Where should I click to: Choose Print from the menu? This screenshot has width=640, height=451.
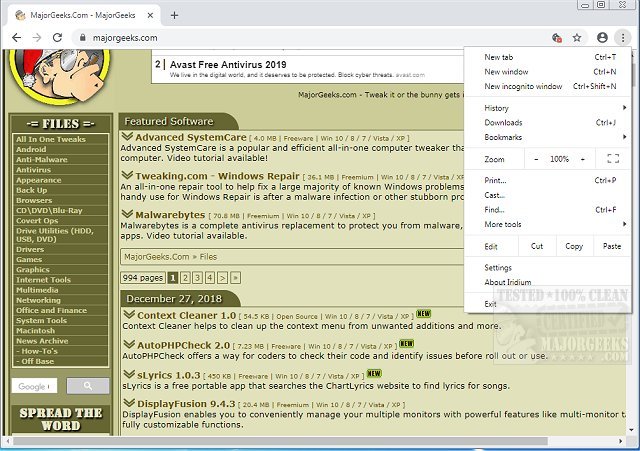(x=548, y=180)
